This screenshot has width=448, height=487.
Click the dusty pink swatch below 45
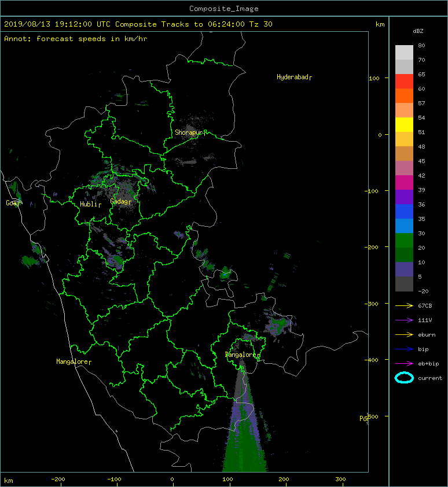[404, 168]
